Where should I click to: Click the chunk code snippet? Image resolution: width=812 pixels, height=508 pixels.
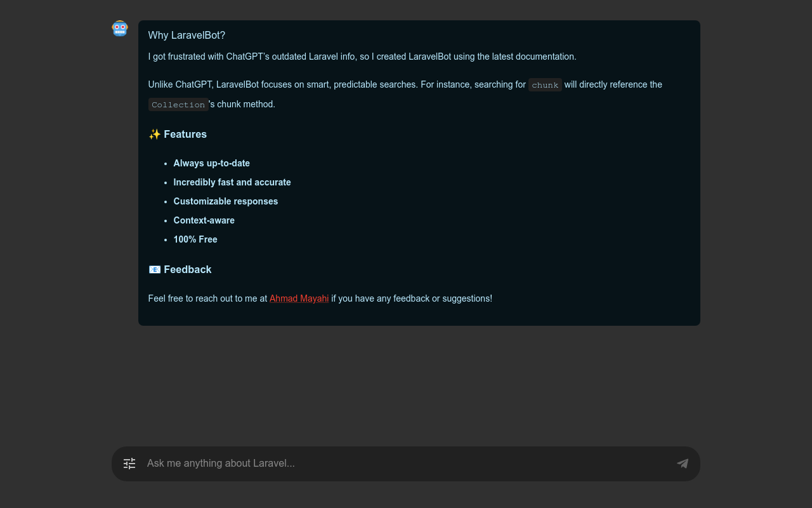(545, 85)
